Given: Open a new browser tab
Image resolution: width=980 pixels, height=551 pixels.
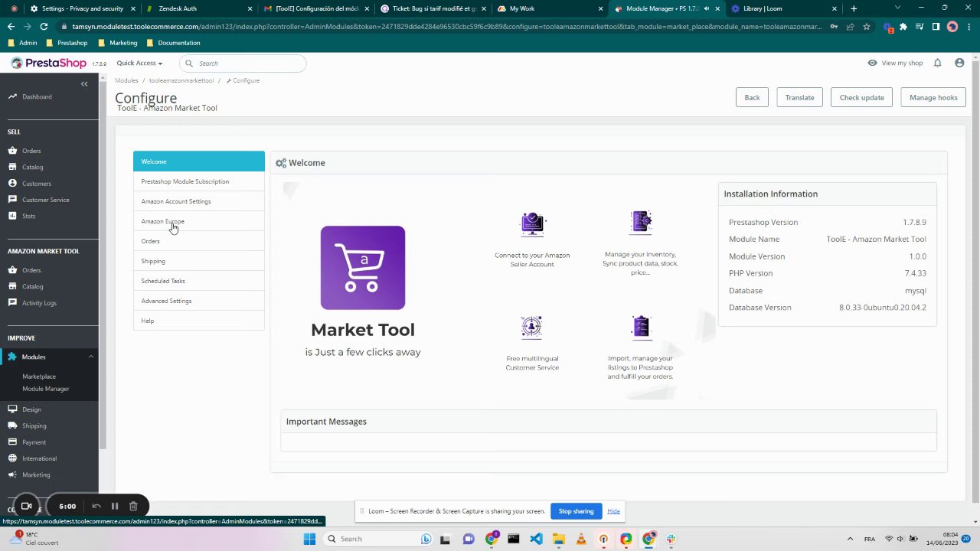Looking at the screenshot, I should pos(854,8).
